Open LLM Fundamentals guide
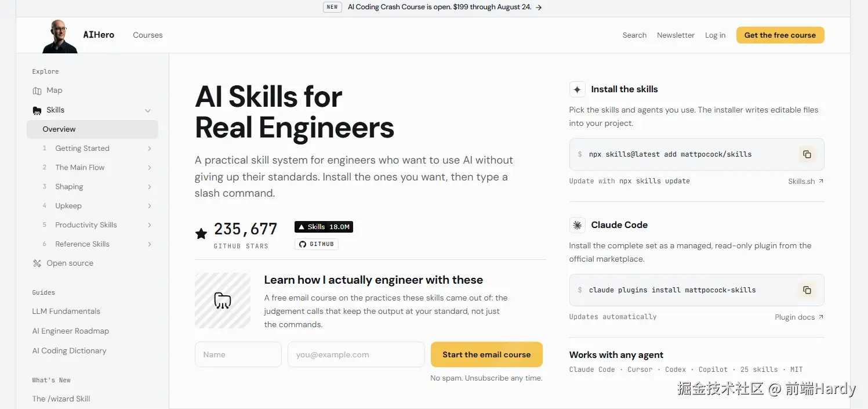 pos(66,312)
